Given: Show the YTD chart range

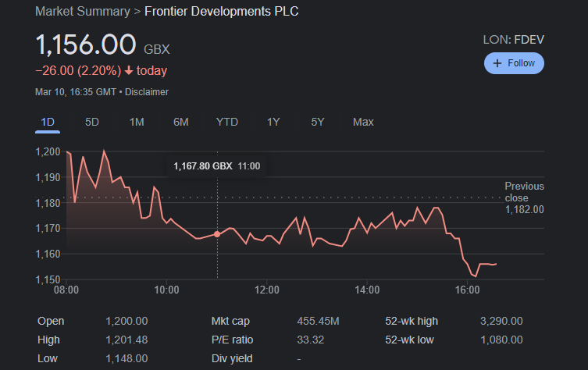Looking at the screenshot, I should [x=227, y=123].
